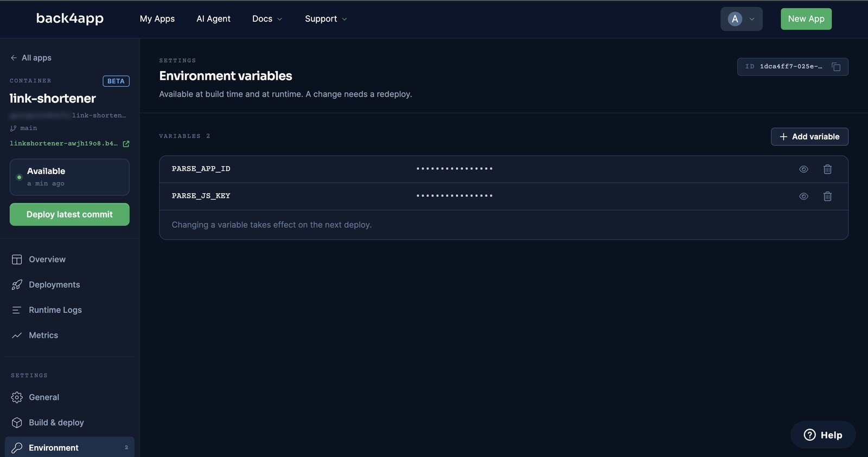Click the git branch icon beside main
Viewport: 868px width, 457px height.
tap(13, 128)
